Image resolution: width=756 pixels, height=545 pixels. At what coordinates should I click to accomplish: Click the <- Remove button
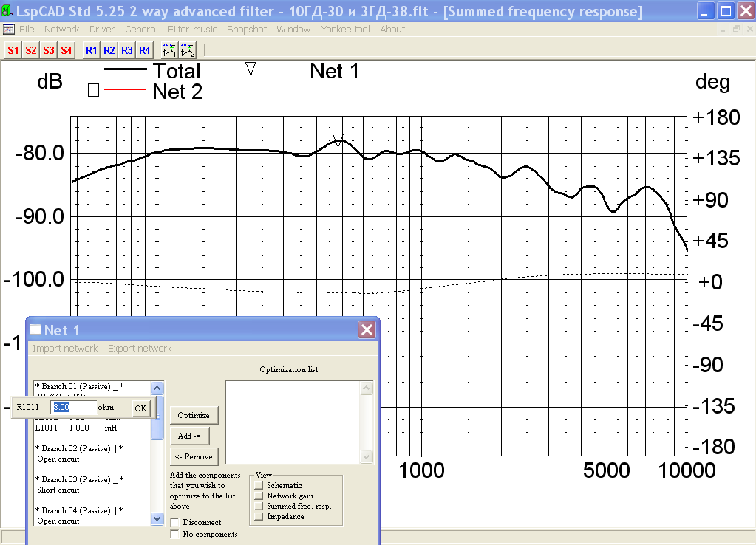194,457
